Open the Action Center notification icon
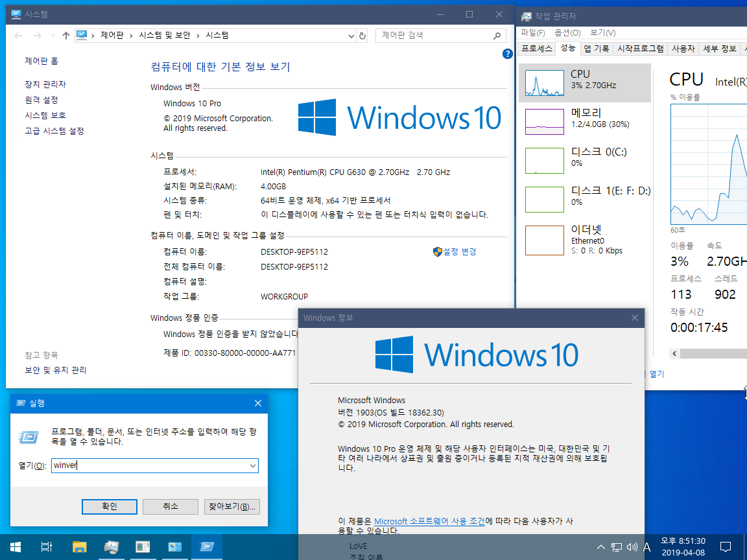Screen dimensions: 747x560 (726, 547)
